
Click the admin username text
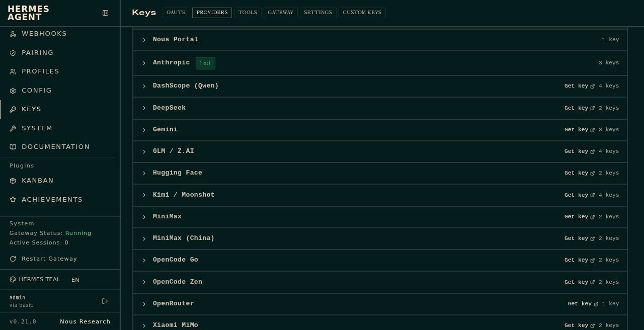point(17,298)
